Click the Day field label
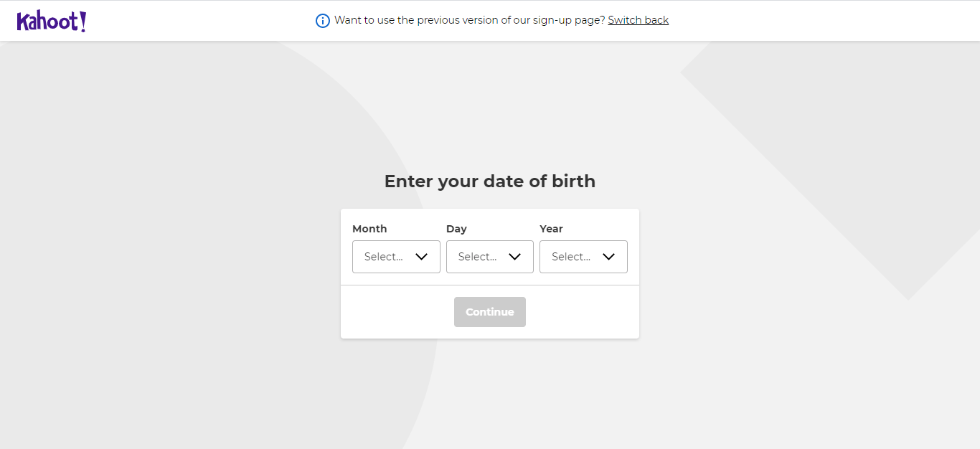The width and height of the screenshot is (980, 449). 456,229
